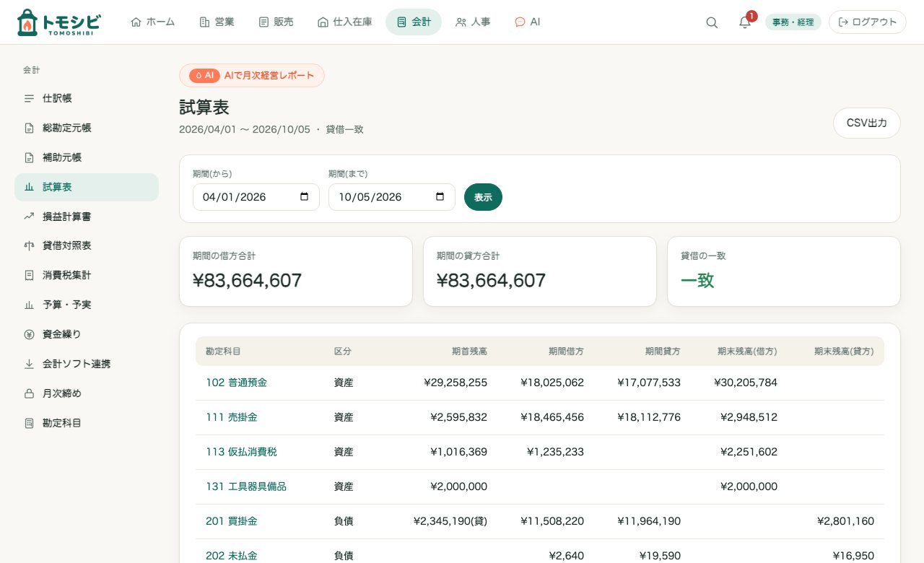
Task: Open account 202 未払金
Action: [x=232, y=556]
